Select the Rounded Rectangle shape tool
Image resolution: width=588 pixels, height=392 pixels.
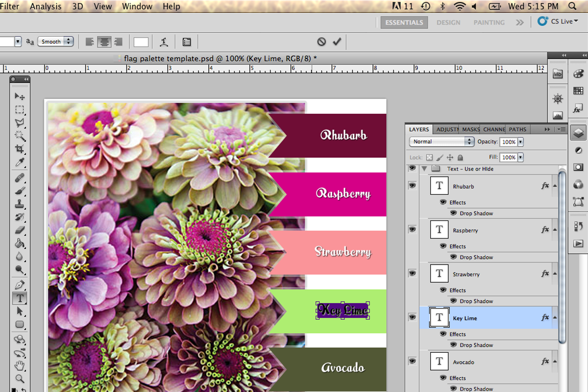coord(20,324)
